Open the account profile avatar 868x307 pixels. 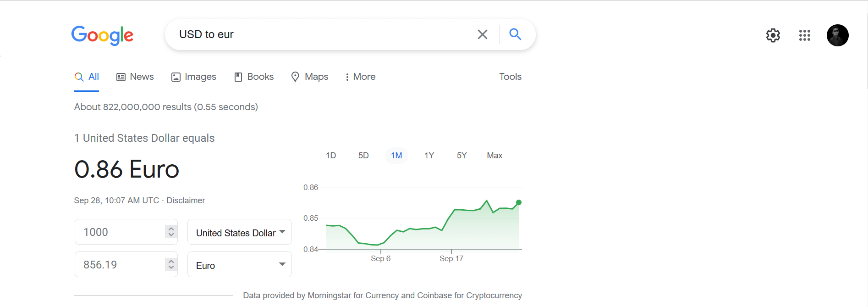pos(838,35)
